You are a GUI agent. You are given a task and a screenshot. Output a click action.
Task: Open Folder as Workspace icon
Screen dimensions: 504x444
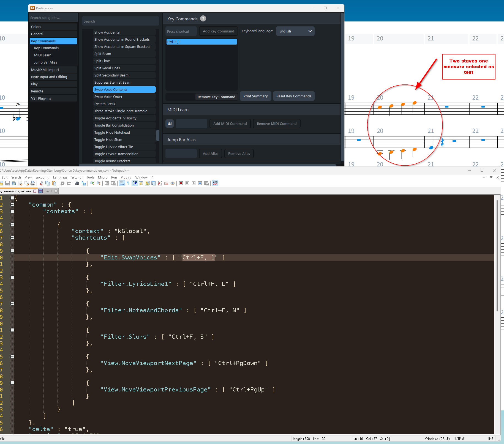(x=166, y=183)
